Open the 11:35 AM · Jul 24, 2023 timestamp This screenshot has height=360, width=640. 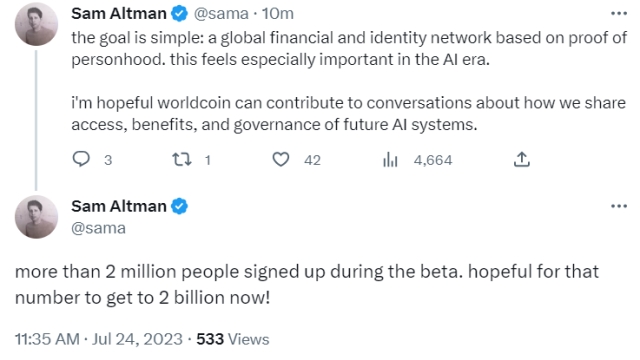pyautogui.click(x=99, y=339)
